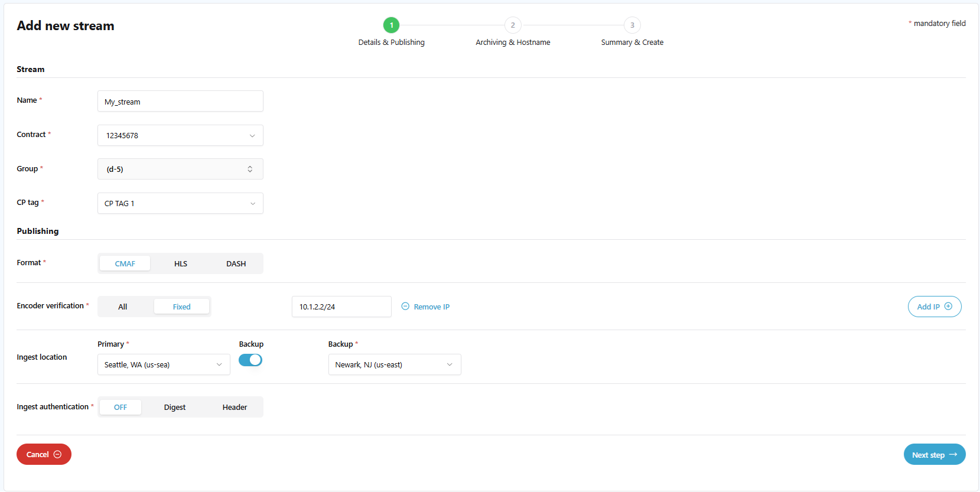Choose DASH format

tap(236, 263)
